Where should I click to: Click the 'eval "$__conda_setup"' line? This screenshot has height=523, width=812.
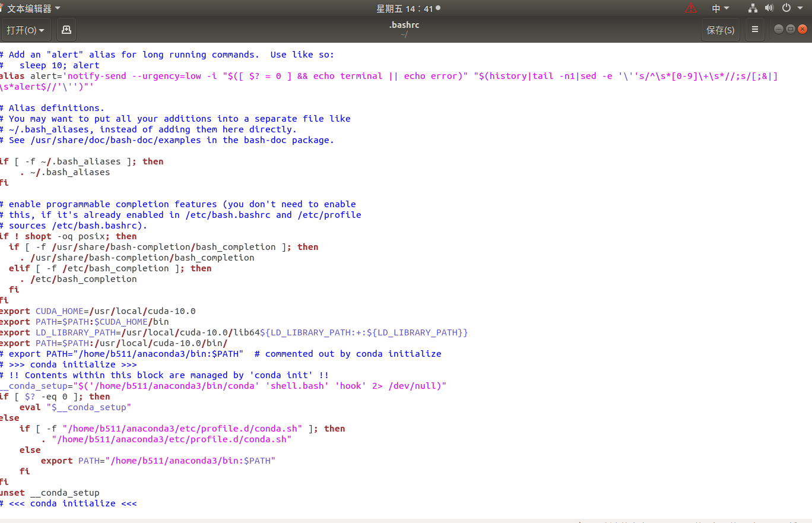click(75, 407)
